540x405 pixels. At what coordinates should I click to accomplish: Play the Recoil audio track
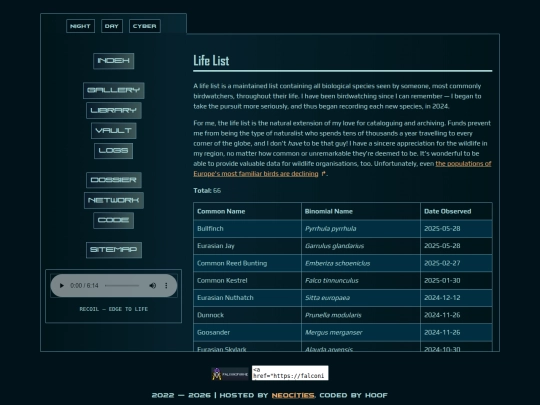62,285
